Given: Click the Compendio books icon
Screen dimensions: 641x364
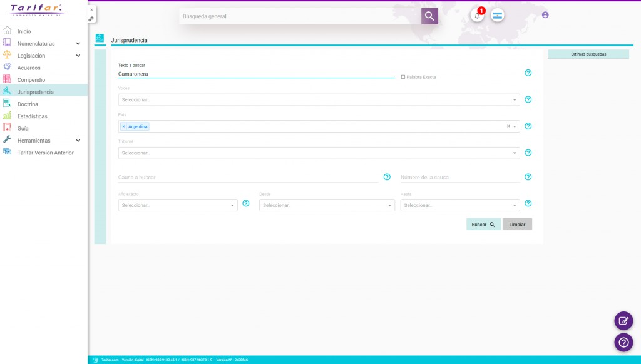Looking at the screenshot, I should (7, 79).
